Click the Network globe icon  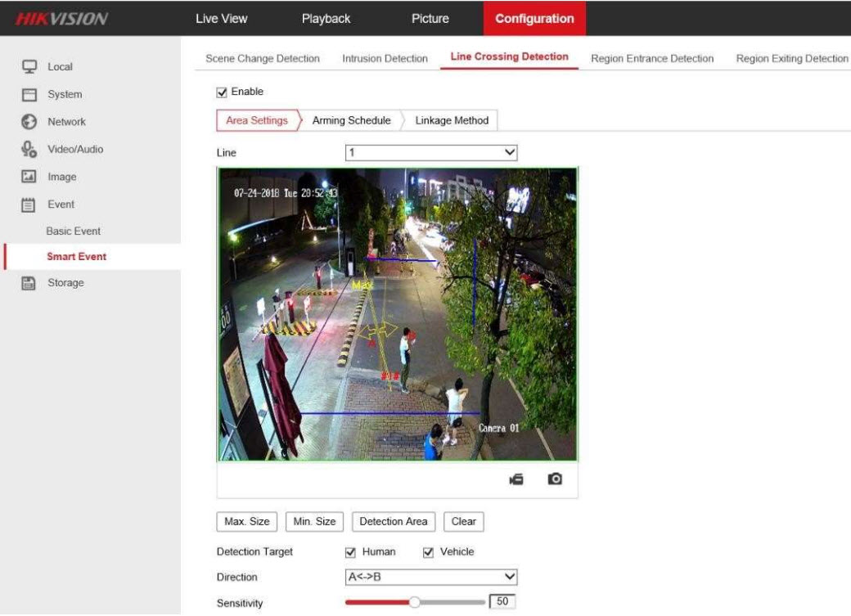(x=29, y=122)
